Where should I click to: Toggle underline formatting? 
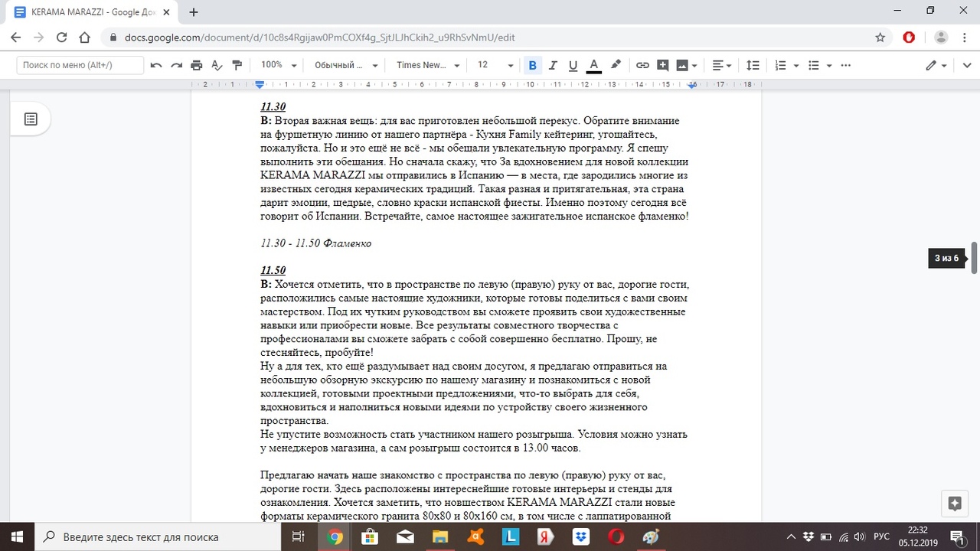pos(573,66)
